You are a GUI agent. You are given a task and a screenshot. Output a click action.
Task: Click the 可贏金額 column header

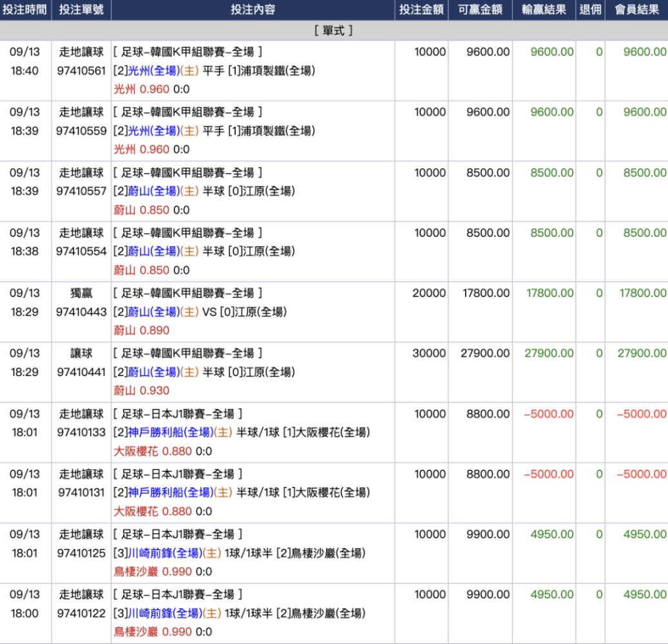coord(480,10)
